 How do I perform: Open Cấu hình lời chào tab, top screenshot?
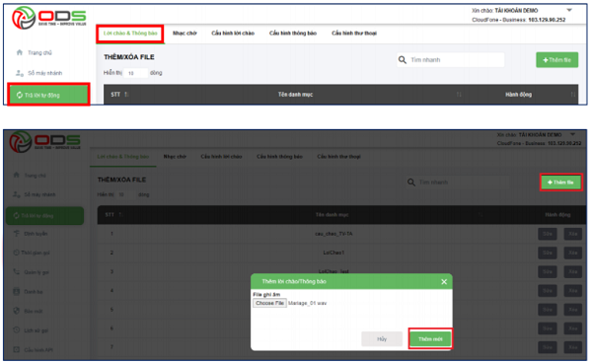233,34
